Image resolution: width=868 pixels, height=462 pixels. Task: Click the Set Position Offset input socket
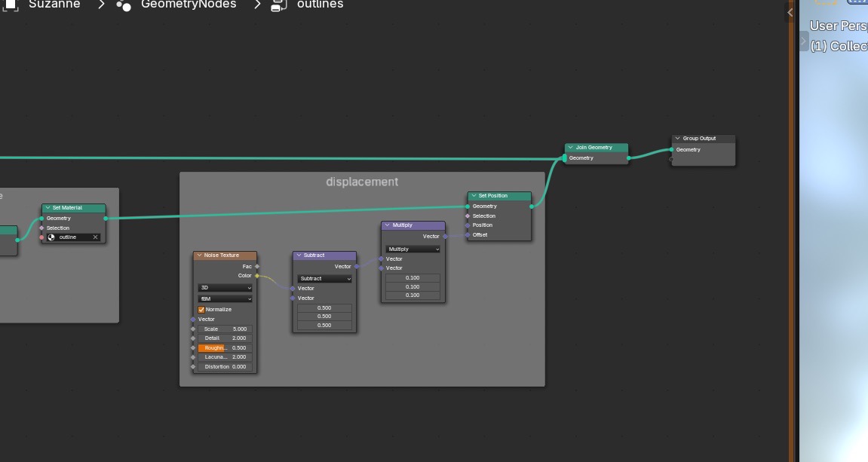(x=468, y=235)
